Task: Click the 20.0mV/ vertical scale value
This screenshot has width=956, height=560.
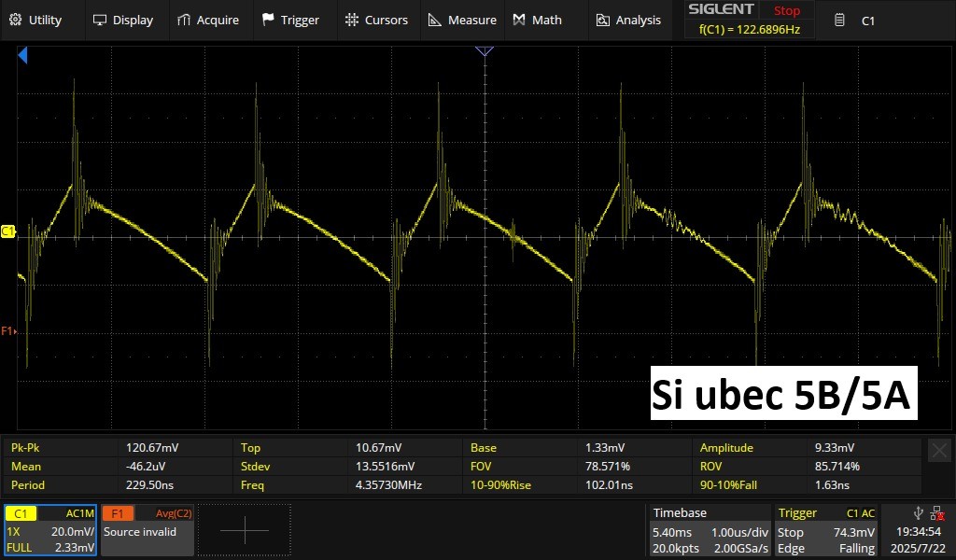Action: point(73,531)
